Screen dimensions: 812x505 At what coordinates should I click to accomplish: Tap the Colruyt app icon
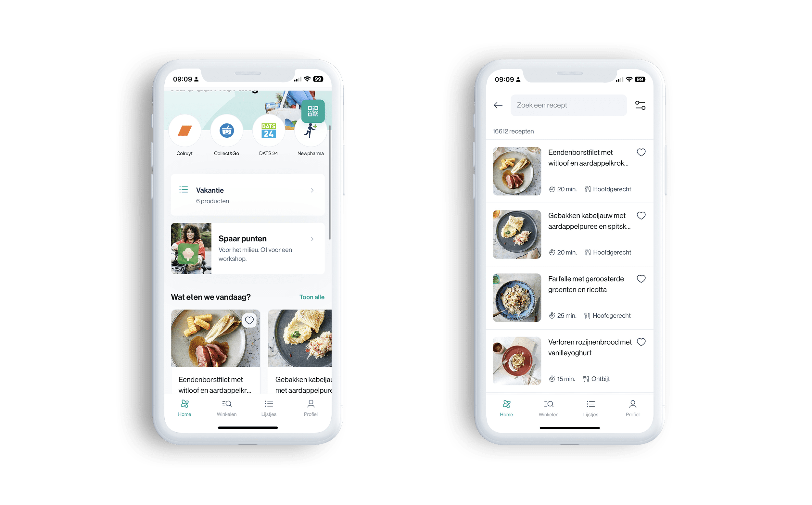184,133
